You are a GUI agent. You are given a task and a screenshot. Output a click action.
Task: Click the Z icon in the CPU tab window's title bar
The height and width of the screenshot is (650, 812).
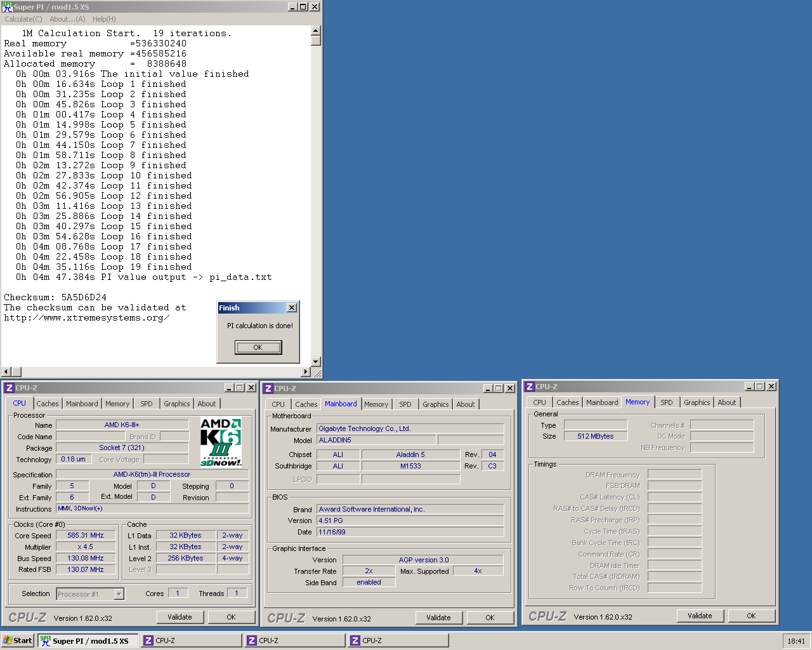click(x=9, y=388)
